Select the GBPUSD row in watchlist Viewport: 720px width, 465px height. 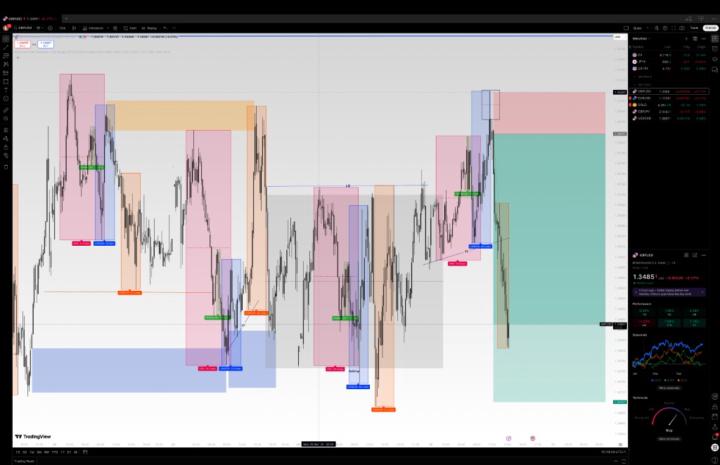pyautogui.click(x=670, y=91)
